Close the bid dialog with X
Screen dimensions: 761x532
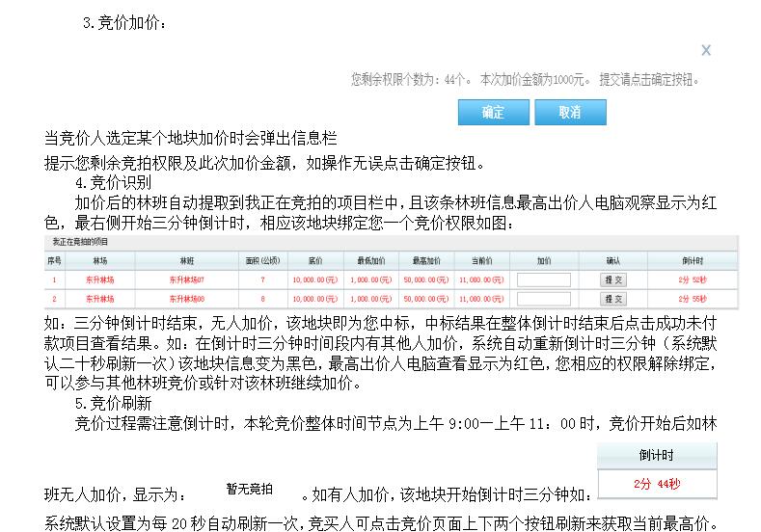(x=706, y=50)
